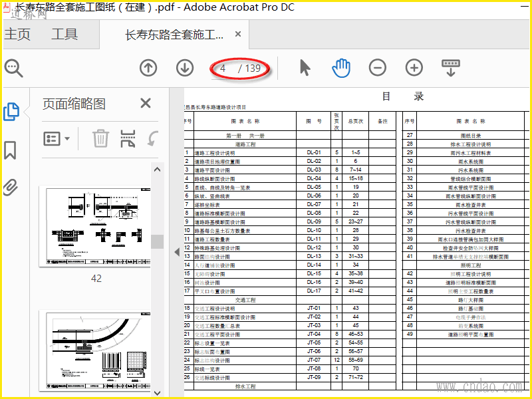Click the 图纸目录 entry in row 27
Screen dimensions: 532x399
[x=471, y=136]
